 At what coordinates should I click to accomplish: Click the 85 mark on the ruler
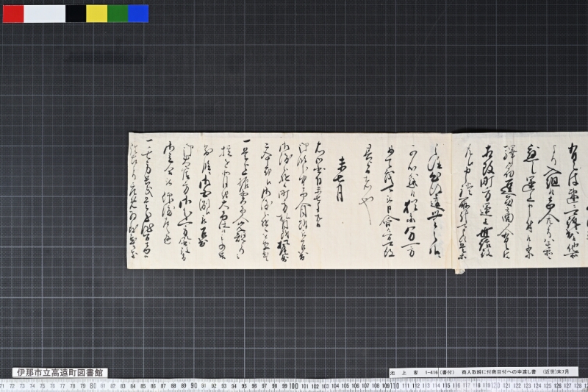[x=143, y=386]
